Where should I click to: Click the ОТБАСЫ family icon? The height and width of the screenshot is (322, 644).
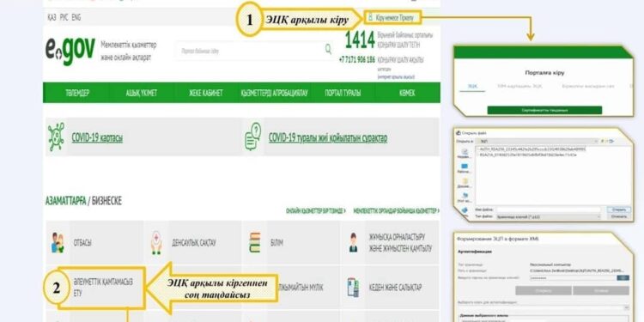point(58,243)
